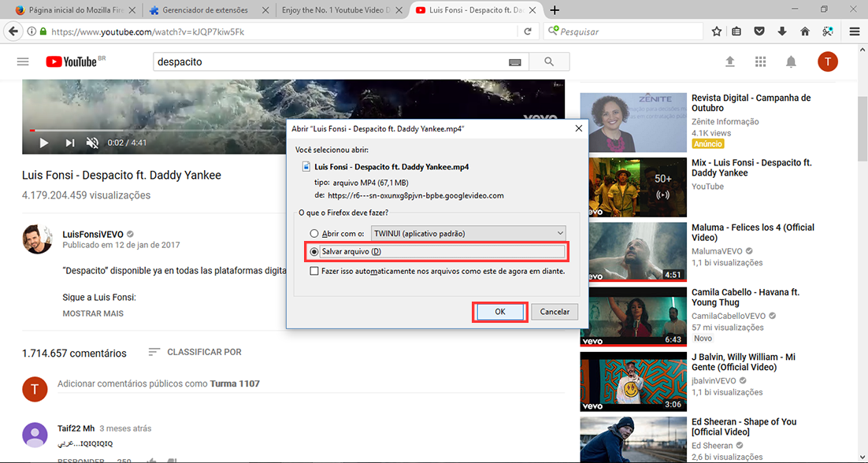This screenshot has width=868, height=463.
Task: Select the 'Abrir com o' radio option
Action: (314, 233)
